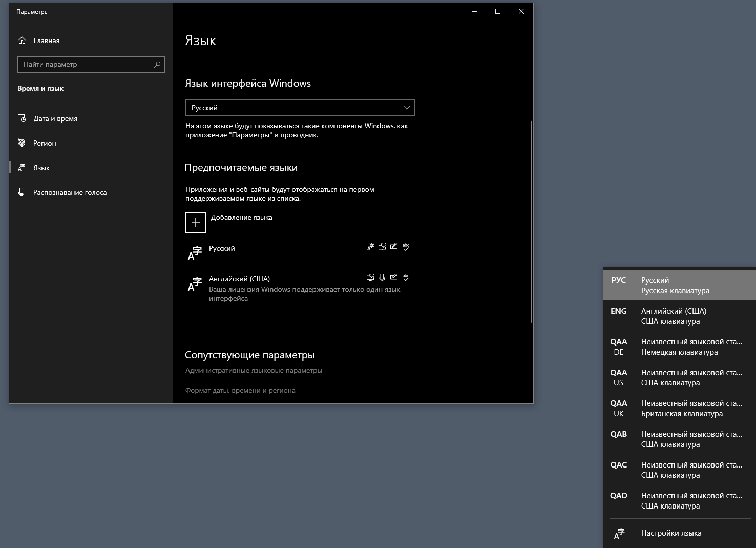Click text-to-speech feature icon on Русский row
Viewport: 756px width, 548px height.
point(382,247)
